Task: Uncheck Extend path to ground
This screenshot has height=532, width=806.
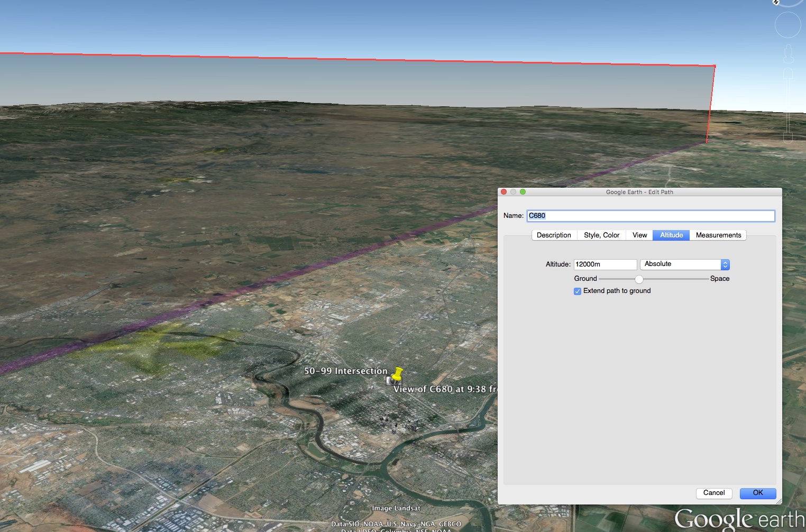Action: tap(578, 291)
